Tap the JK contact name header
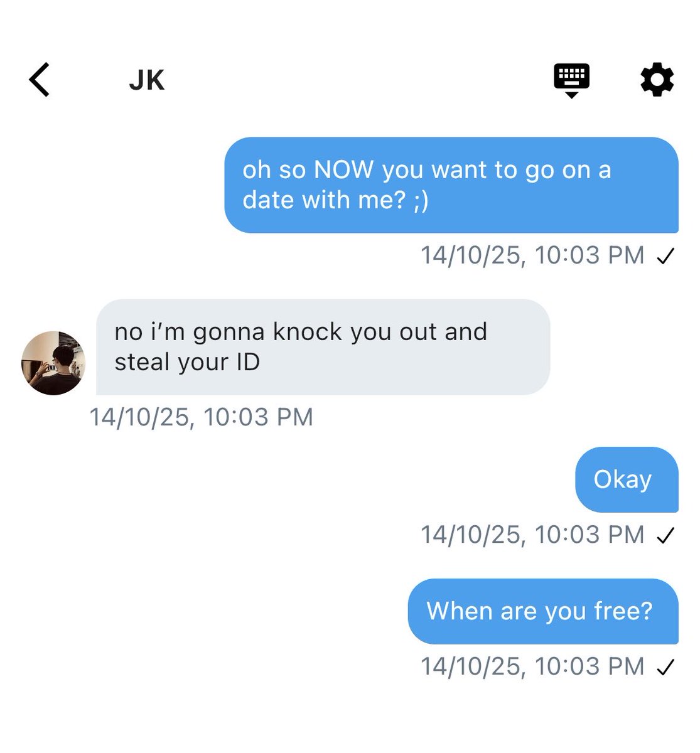Viewport: 700px width, 753px height. pos(147,80)
